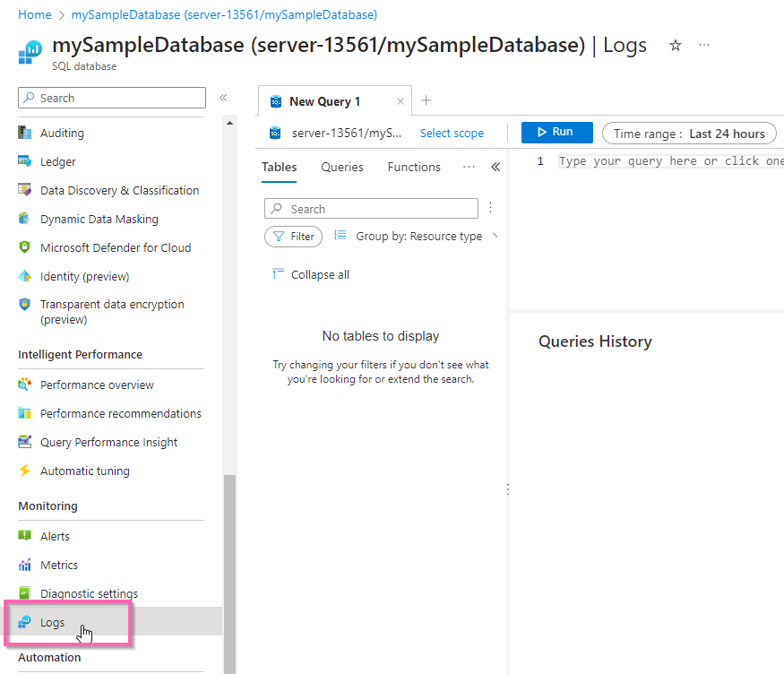Open the Ledger section icon
784x674 pixels.
coord(24,161)
